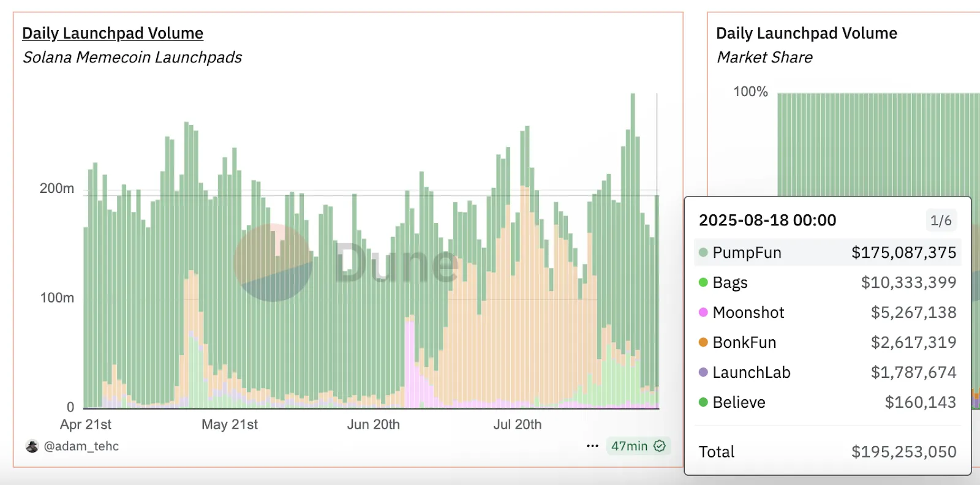Click the May 21st x-axis label
Viewport: 980px width, 485px height.
pos(230,424)
